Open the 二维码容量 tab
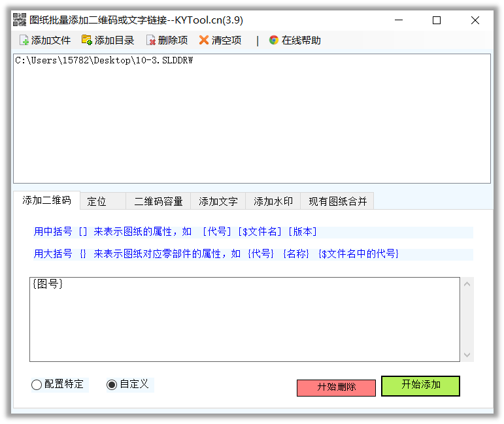 click(x=158, y=201)
